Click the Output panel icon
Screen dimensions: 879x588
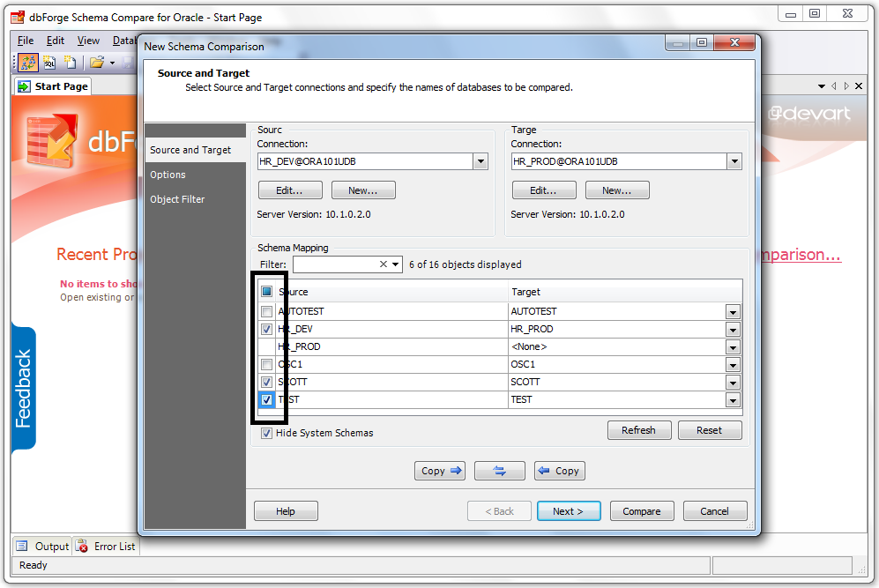tap(22, 546)
